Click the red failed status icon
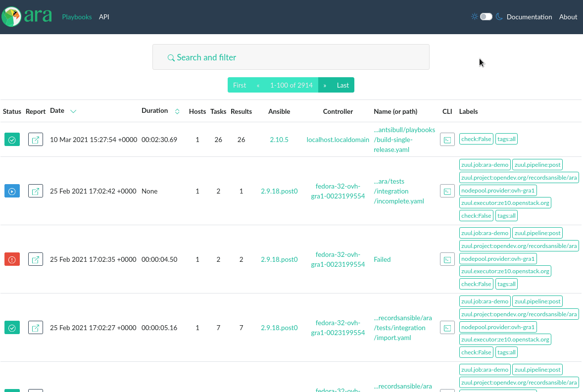Image resolution: width=583 pixels, height=392 pixels. [12, 259]
